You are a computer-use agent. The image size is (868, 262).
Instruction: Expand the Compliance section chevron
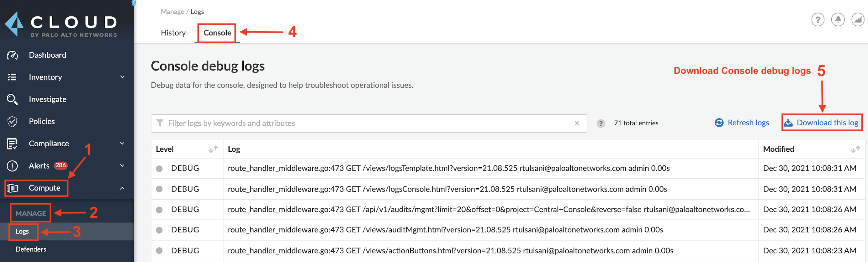coord(122,144)
